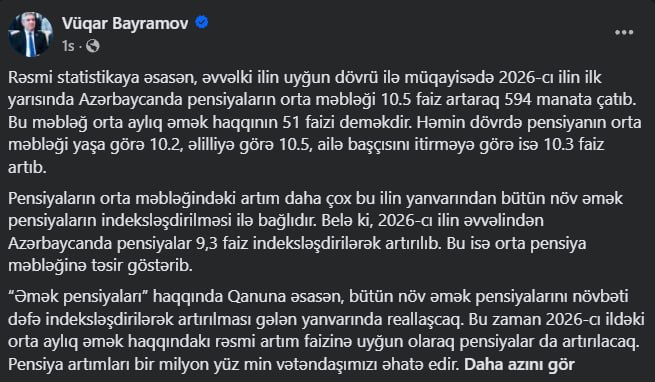Open the post options three-dot menu
The height and width of the screenshot is (382, 655).
[x=624, y=32]
